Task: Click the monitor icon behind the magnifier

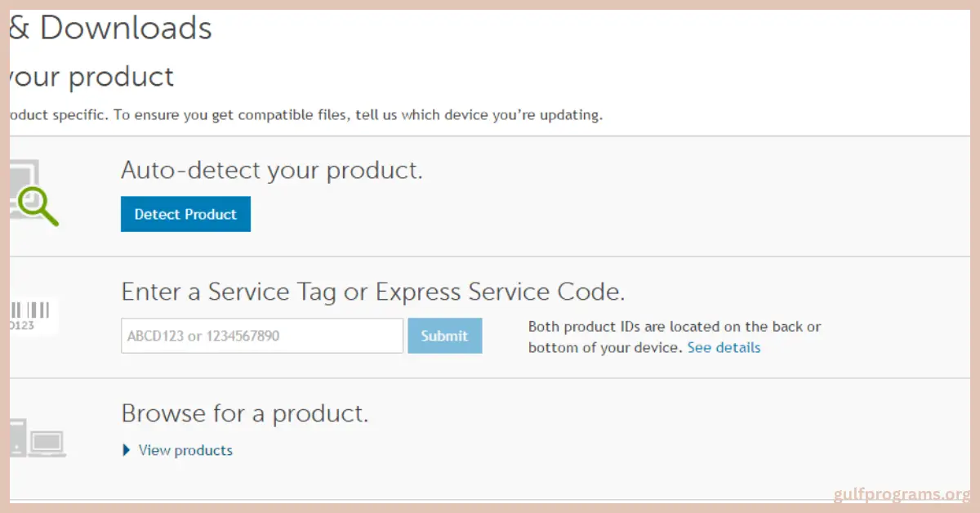Action: tap(23, 178)
